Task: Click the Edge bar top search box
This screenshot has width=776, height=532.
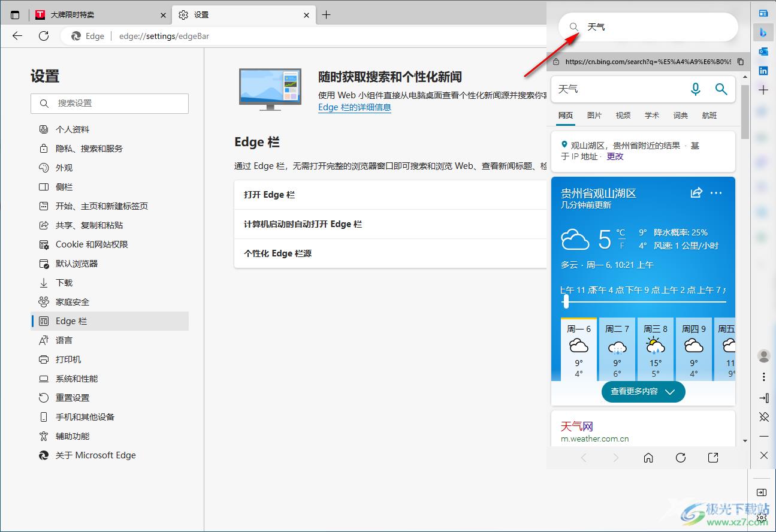Action: point(648,27)
